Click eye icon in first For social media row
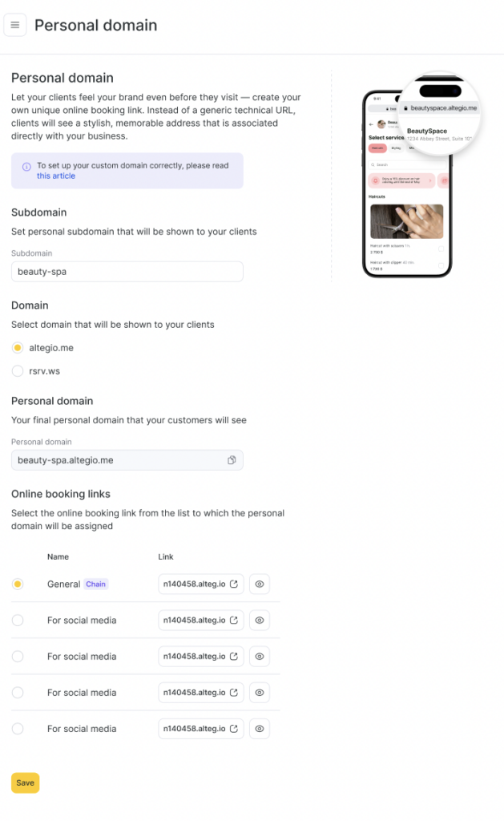 click(260, 620)
